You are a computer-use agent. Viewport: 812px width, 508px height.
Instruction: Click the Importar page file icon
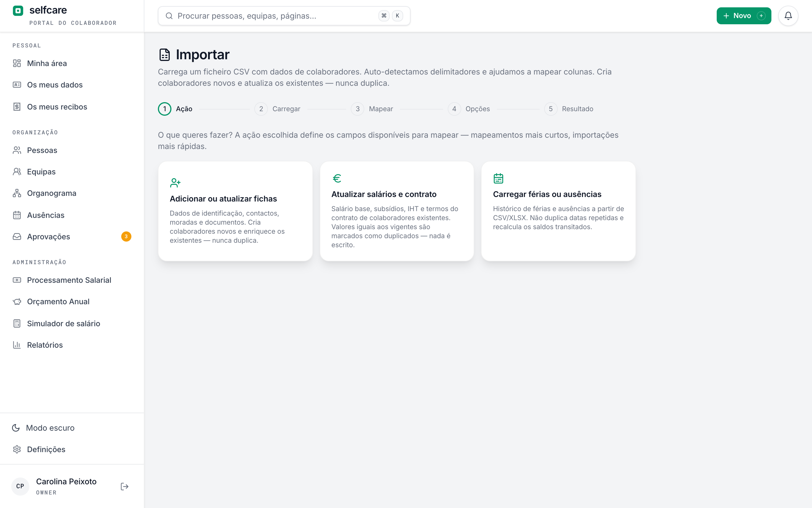tap(164, 55)
